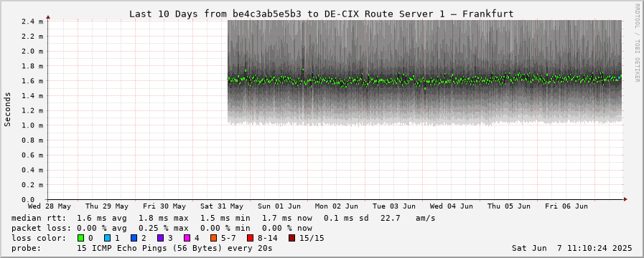This screenshot has height=258, width=644.
Task: Click the orange 5-7 loss swatch
Action: (x=213, y=238)
